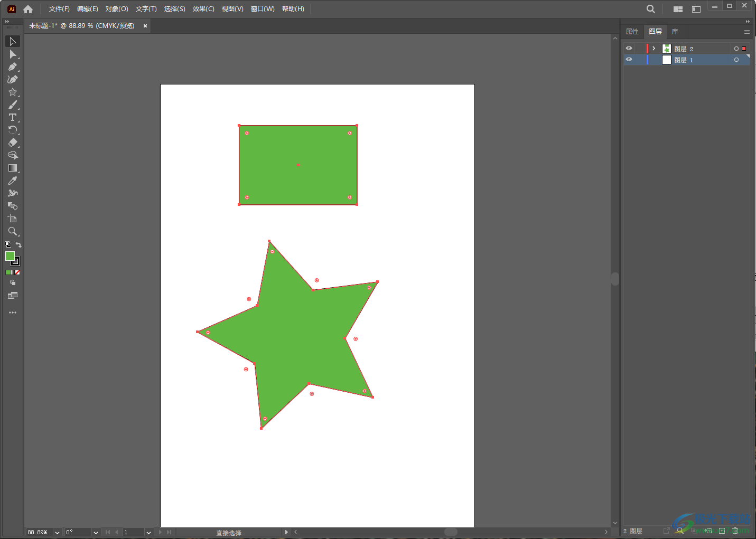Open Arrange Documents icon
Viewport: 756px width, 539px height.
tap(678, 9)
